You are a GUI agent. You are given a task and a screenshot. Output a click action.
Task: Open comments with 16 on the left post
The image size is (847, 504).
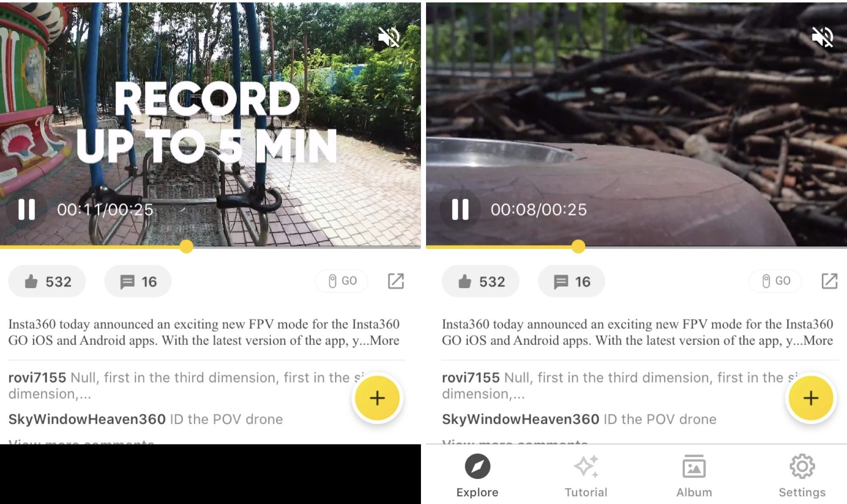click(138, 281)
